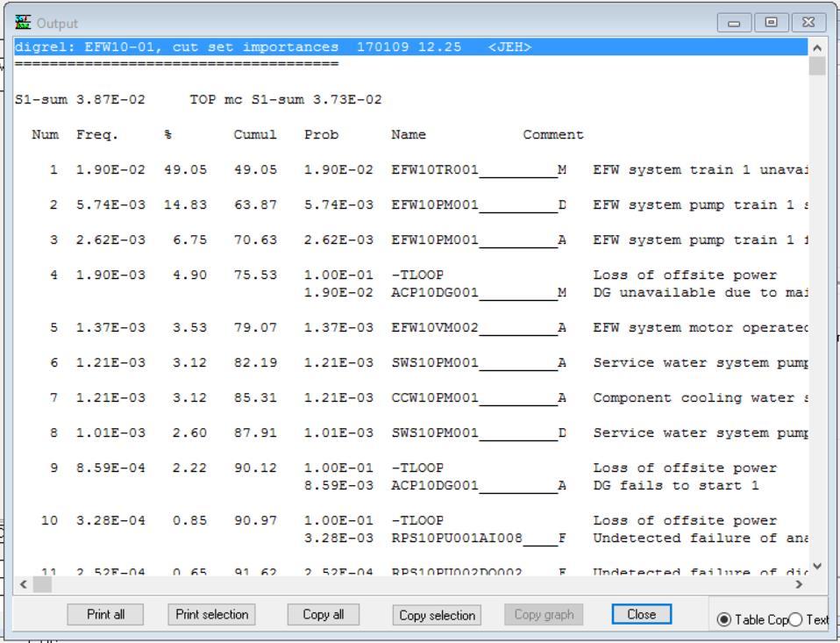Click the Name column header
The image size is (840, 643).
[409, 134]
